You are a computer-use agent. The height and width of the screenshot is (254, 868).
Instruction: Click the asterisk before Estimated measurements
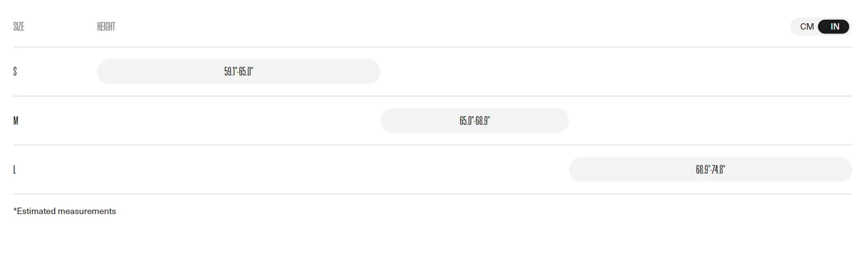coord(15,210)
